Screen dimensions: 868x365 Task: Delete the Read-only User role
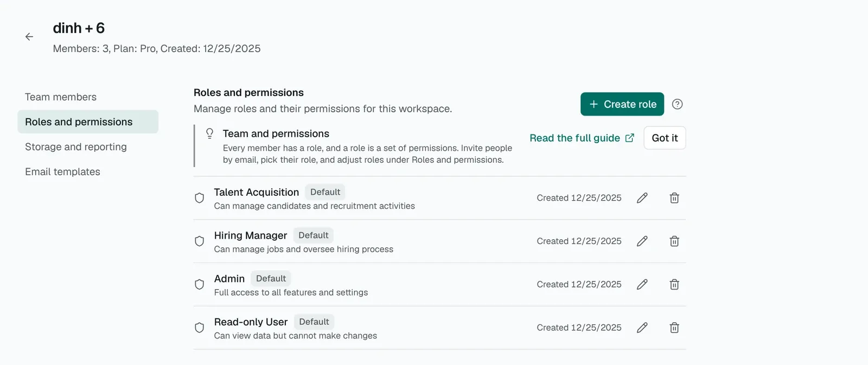pos(674,328)
